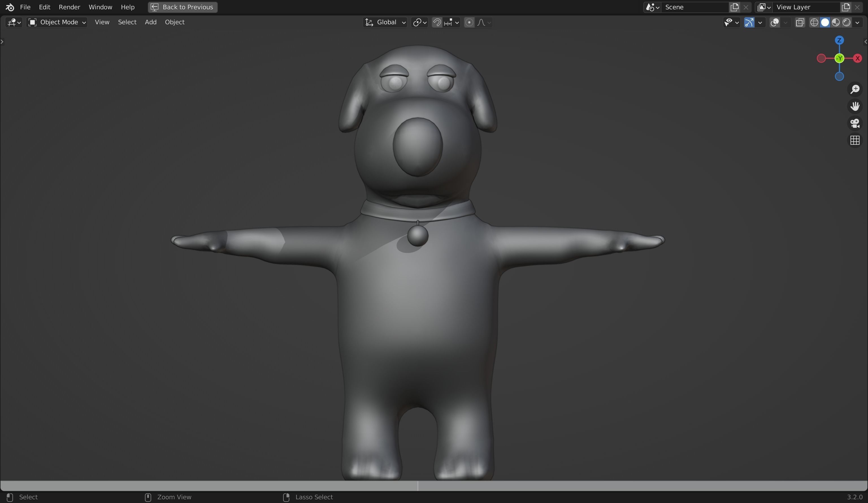Click the negative Z blue circle on gizmo
This screenshot has width=868, height=503.
coord(839,77)
